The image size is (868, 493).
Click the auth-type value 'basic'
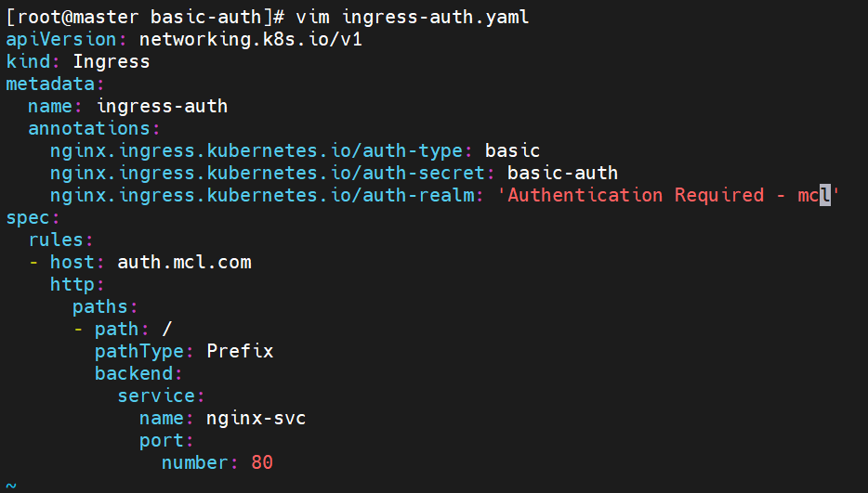click(x=512, y=150)
